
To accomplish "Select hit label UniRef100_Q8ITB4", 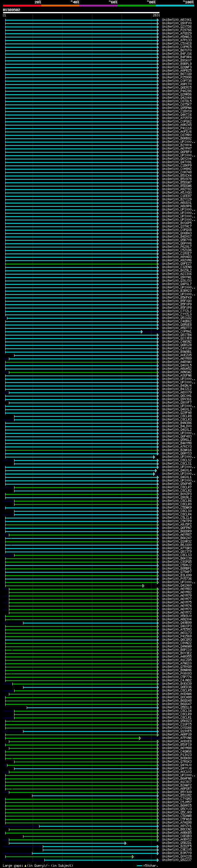I will [x=177, y=335].
